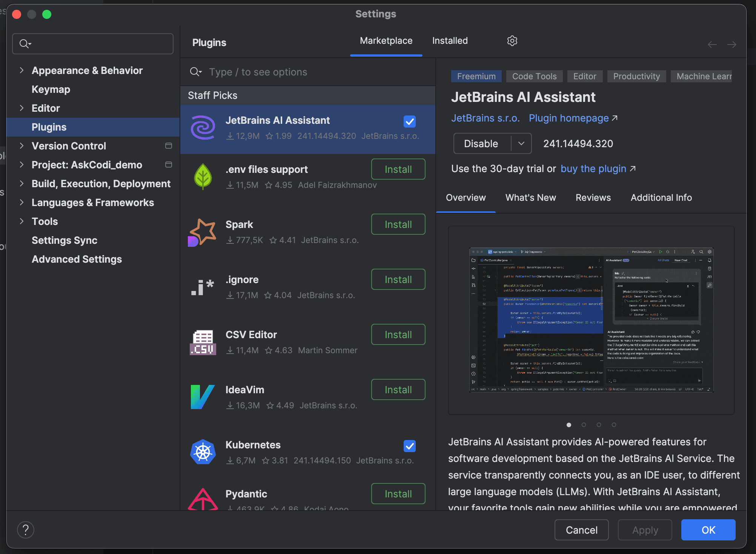This screenshot has height=554, width=756.
Task: Click the settings search magnifier icon
Action: 25,44
